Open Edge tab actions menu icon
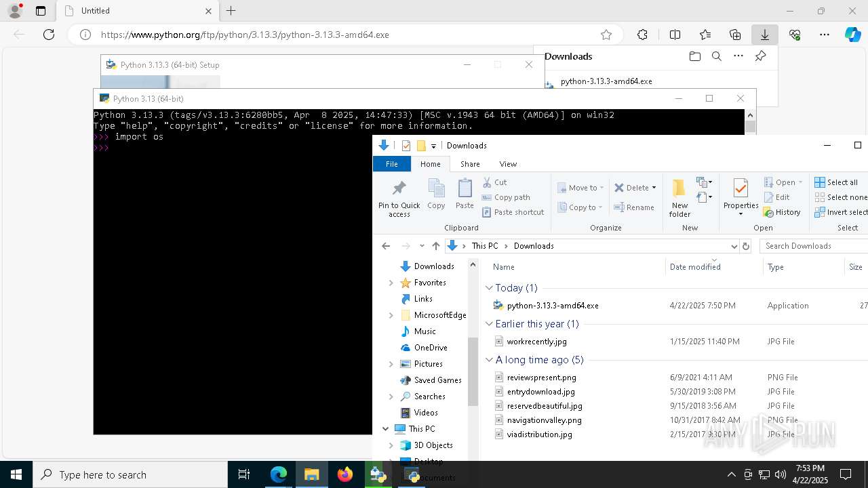 click(x=41, y=11)
